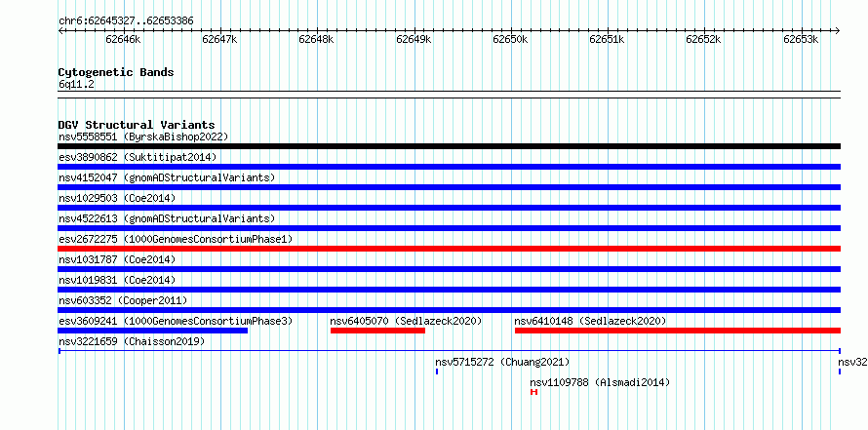
Task: Click the nsv603352 (Cooper2011) label
Action: [123, 300]
